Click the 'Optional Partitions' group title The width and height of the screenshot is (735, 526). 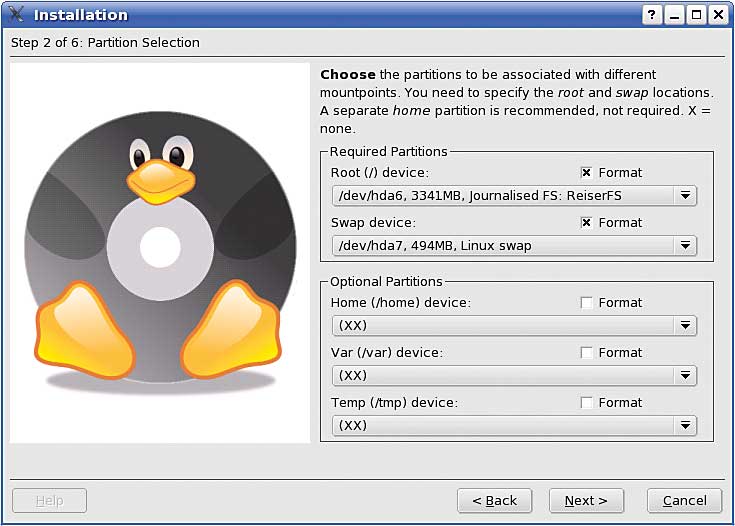386,281
